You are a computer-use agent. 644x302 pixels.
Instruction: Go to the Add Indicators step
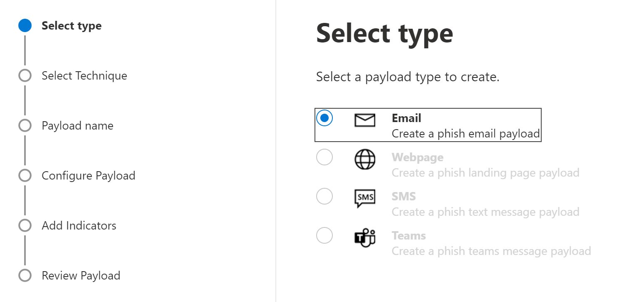point(79,226)
